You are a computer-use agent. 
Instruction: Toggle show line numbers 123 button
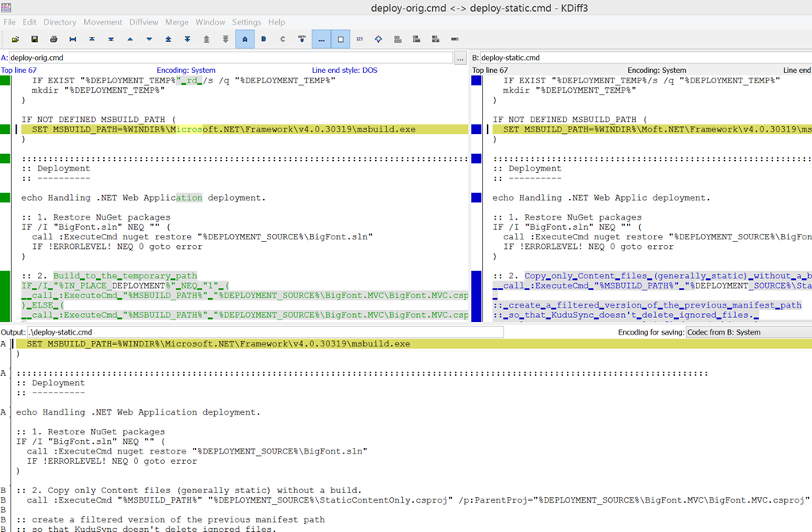(x=359, y=39)
